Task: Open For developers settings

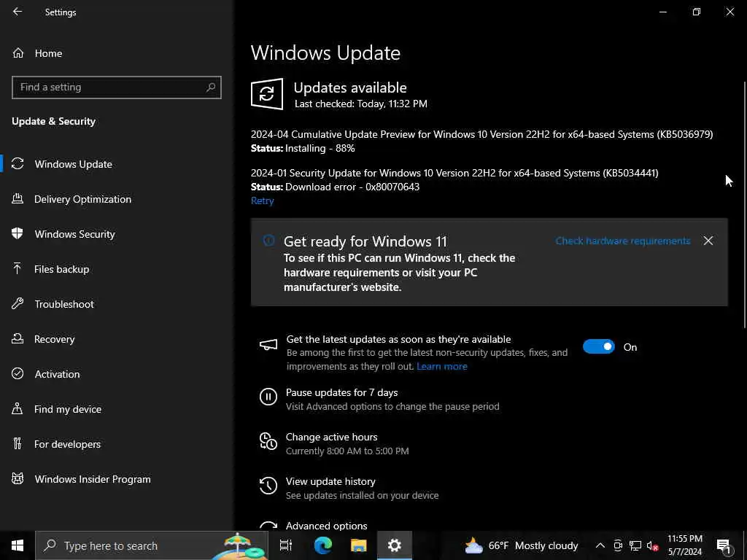Action: 67,444
